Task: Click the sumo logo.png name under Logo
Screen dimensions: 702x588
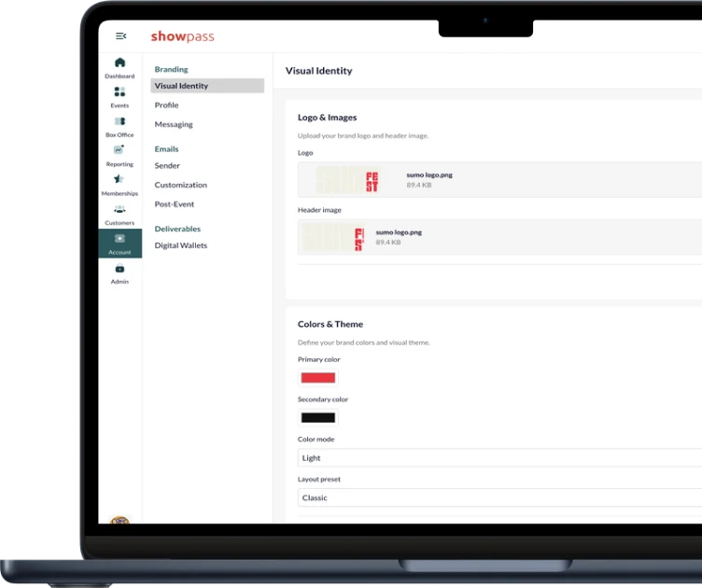Action: point(429,175)
